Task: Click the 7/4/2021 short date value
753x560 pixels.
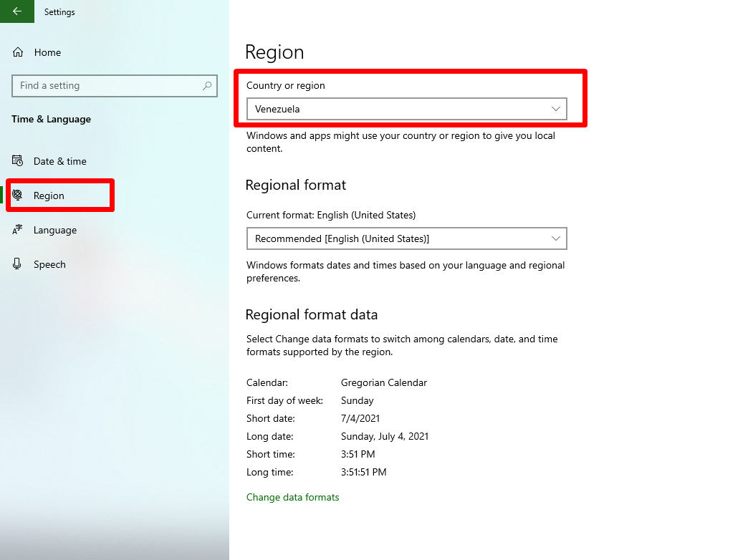Action: [x=360, y=418]
